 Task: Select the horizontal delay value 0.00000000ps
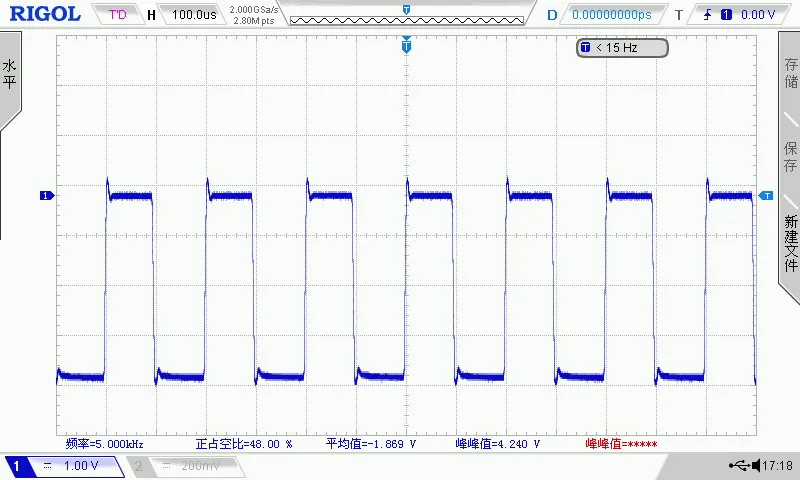tap(612, 15)
